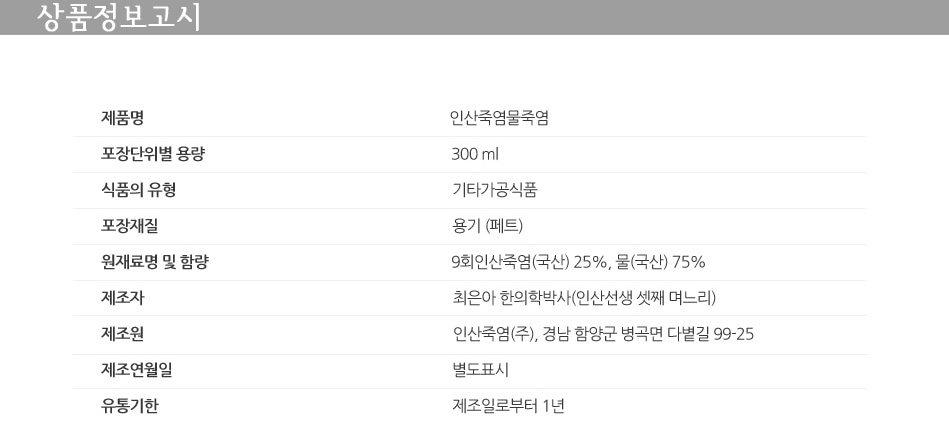Select the 제품명 row label

(x=123, y=118)
